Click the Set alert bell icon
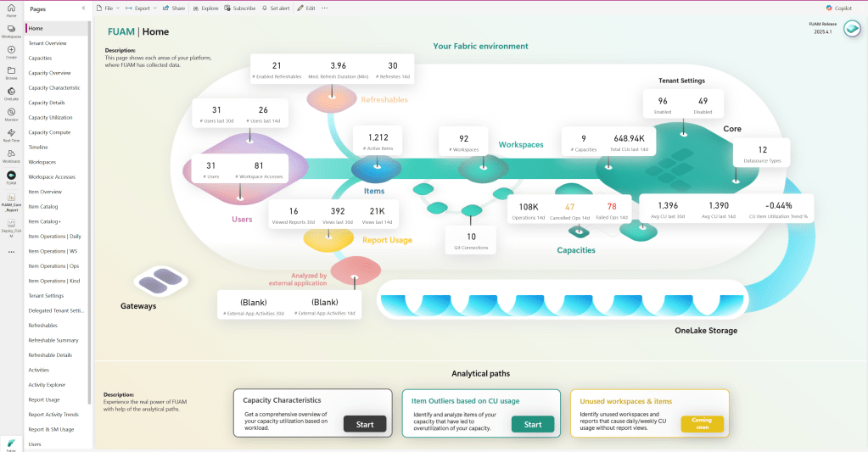 [x=264, y=8]
